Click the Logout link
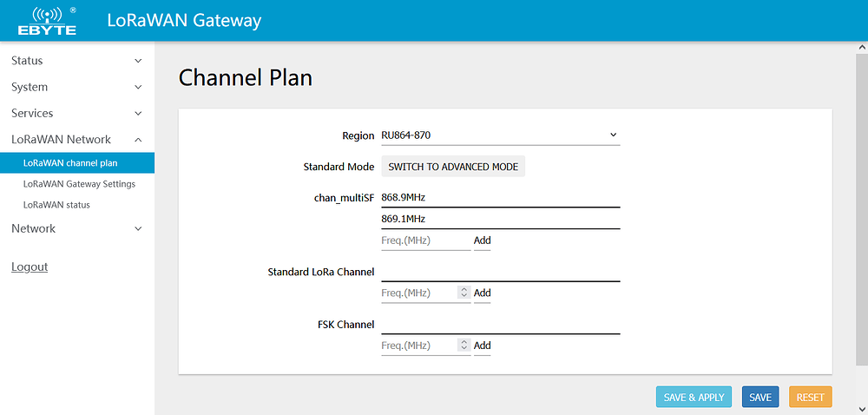 click(x=30, y=267)
